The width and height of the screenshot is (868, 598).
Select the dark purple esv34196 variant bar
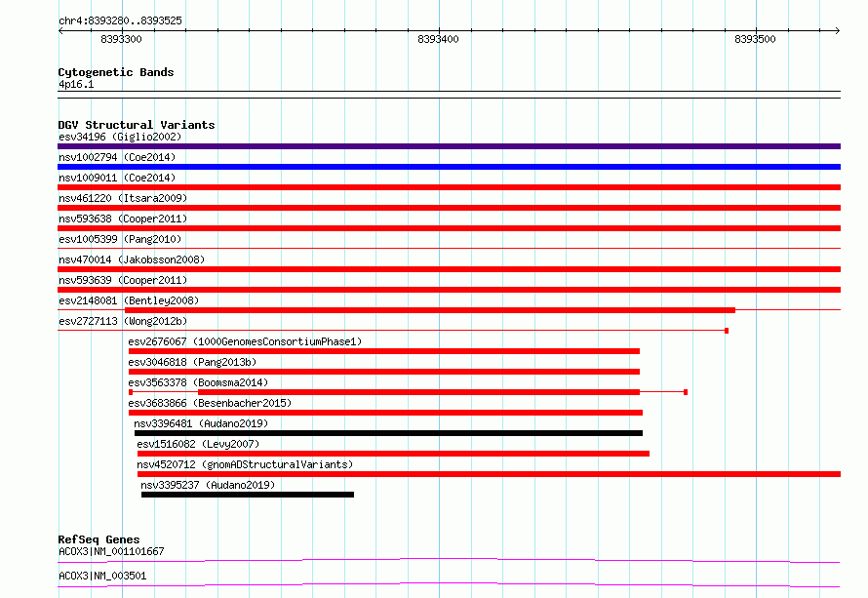[449, 146]
